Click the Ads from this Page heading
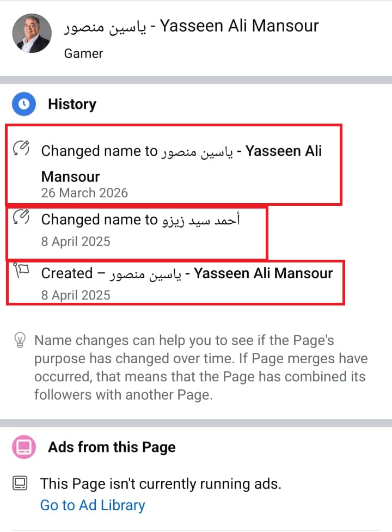Viewport: 392px width, 532px height. [x=111, y=447]
